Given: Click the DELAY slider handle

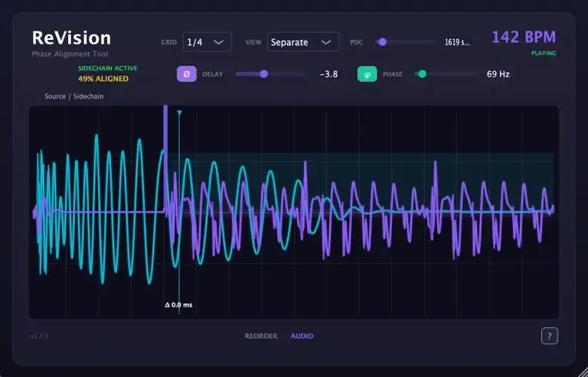Looking at the screenshot, I should point(264,73).
